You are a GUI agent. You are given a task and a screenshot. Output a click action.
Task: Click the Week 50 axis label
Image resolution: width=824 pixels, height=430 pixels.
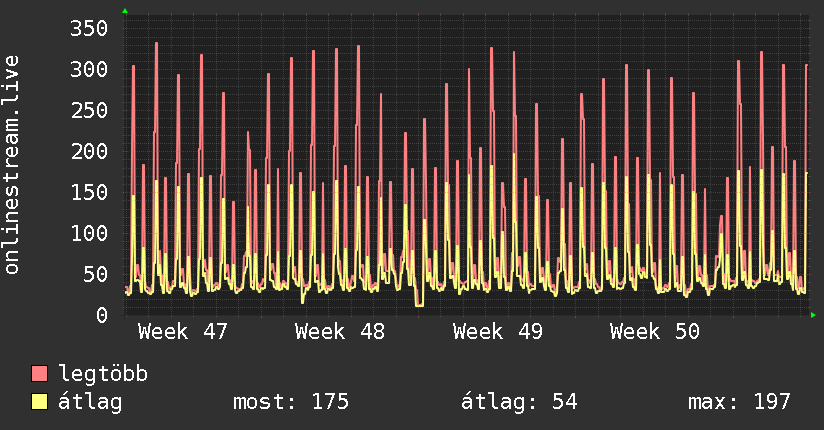coord(655,332)
